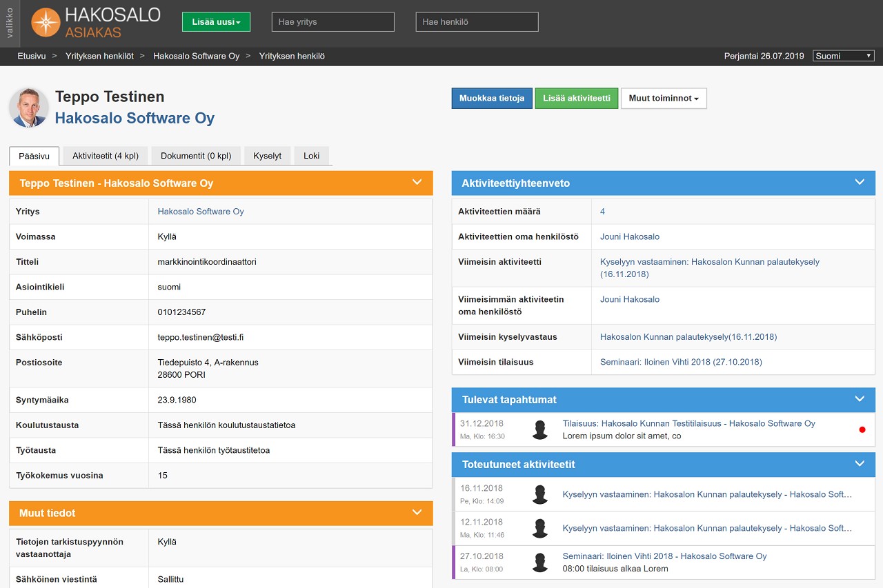Click the Teppo Testinen name heading
The image size is (883, 588).
pyautogui.click(x=110, y=97)
